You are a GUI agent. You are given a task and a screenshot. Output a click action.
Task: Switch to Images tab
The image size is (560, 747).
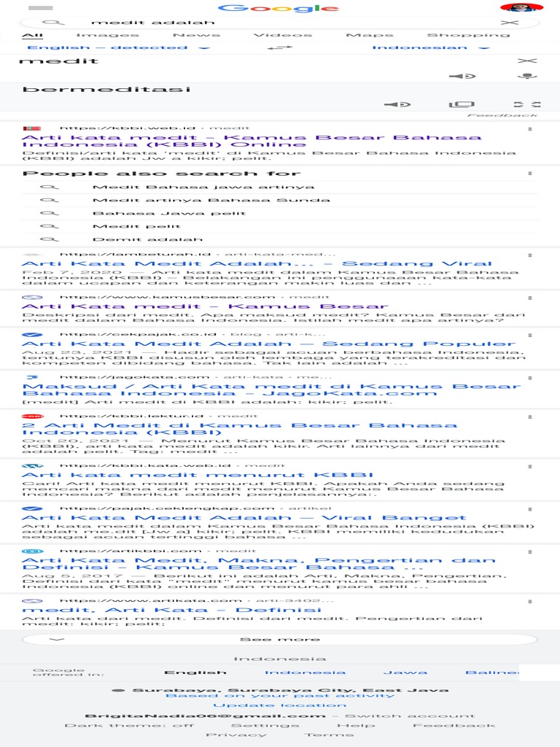click(108, 35)
